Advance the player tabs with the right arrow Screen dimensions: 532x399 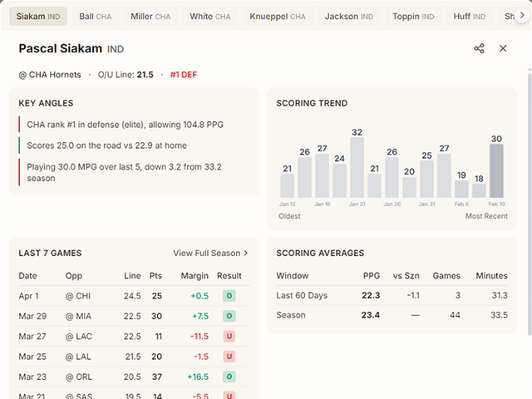coord(522,15)
